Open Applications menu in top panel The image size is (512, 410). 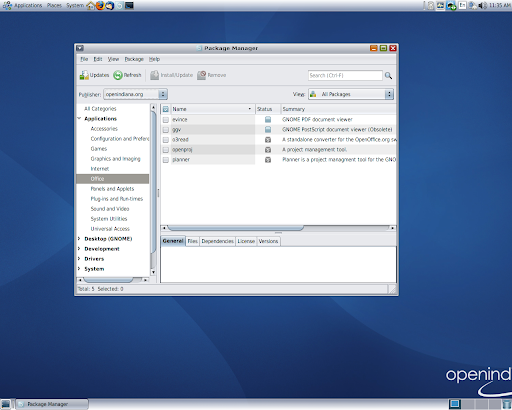tap(28, 5)
